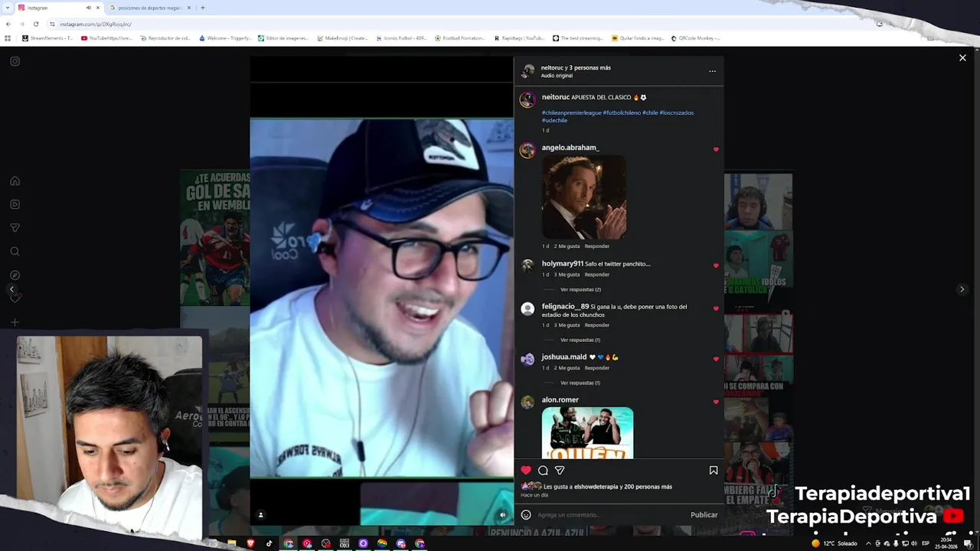Viewport: 980px width, 551px height.
Task: Open the Brave browser taskbar icon
Action: [250, 543]
